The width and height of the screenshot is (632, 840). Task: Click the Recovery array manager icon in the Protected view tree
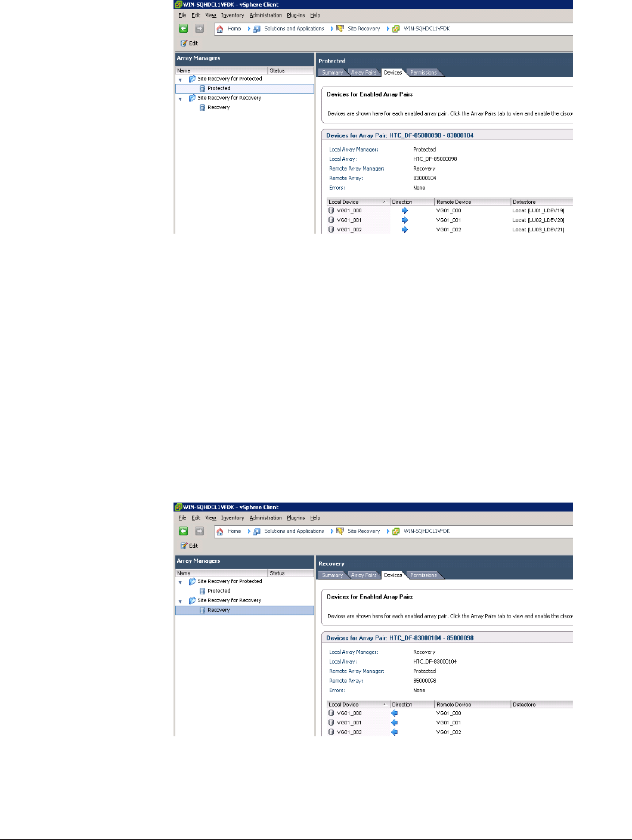coord(203,107)
